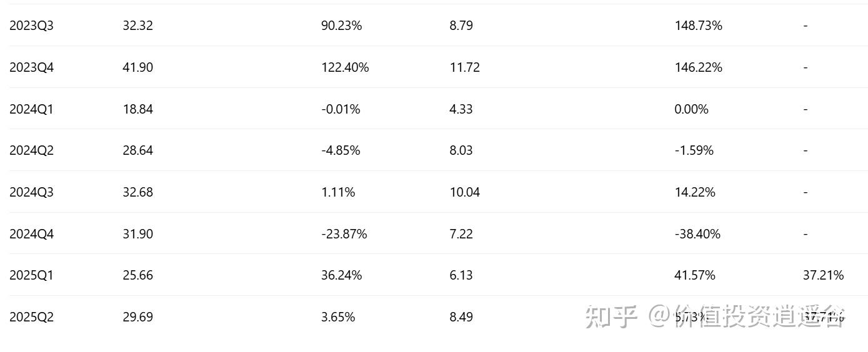Click the 37.21% value in last column
The height and width of the screenshot is (352, 868).
823,275
